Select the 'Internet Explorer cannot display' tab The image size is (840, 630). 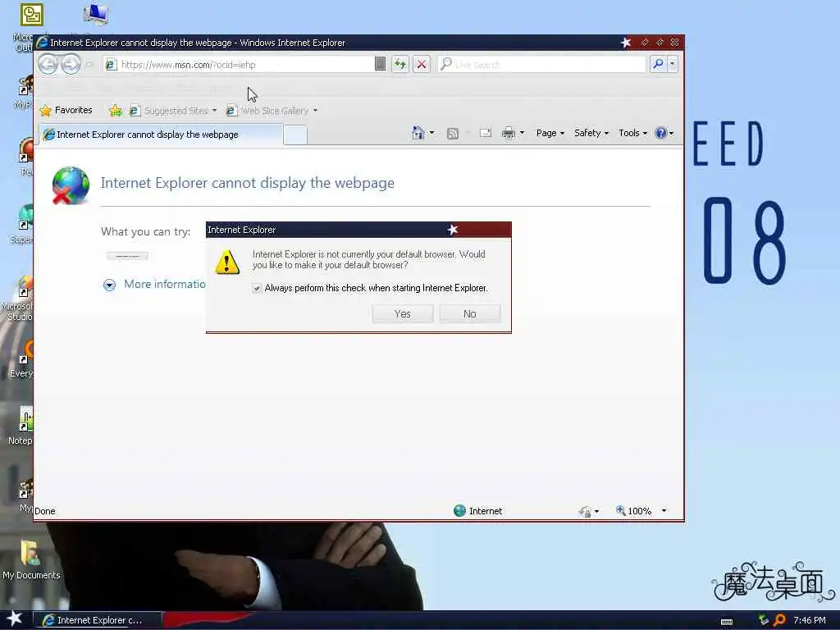point(161,135)
